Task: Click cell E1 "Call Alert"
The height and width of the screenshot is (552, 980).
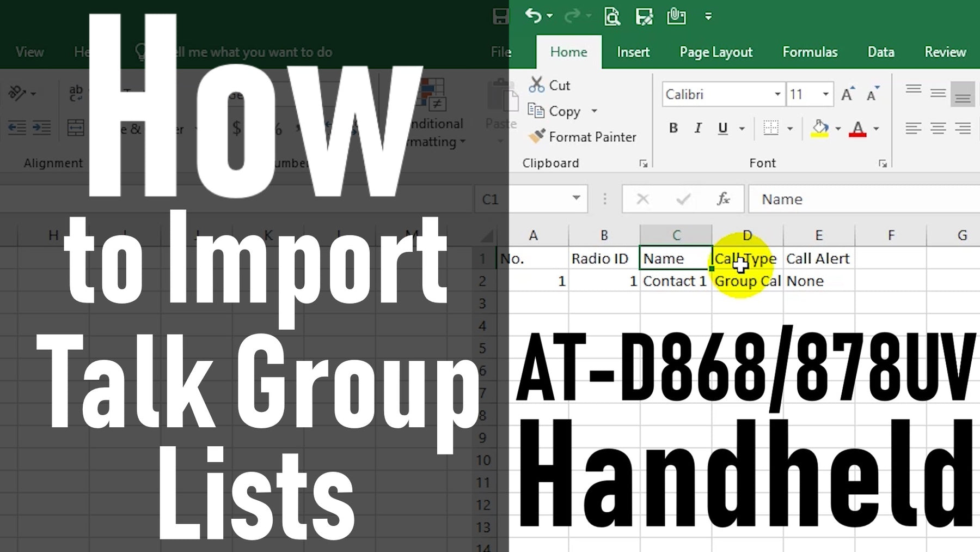Action: click(819, 258)
